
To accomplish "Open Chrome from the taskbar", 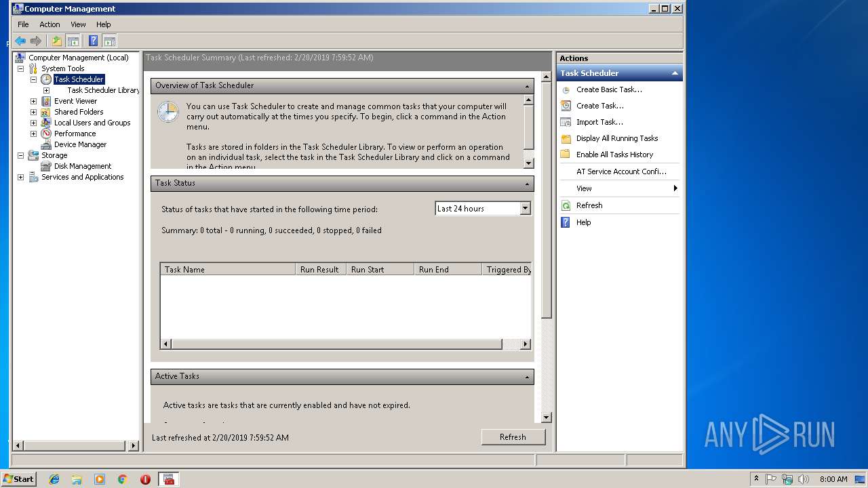I will pos(123,479).
